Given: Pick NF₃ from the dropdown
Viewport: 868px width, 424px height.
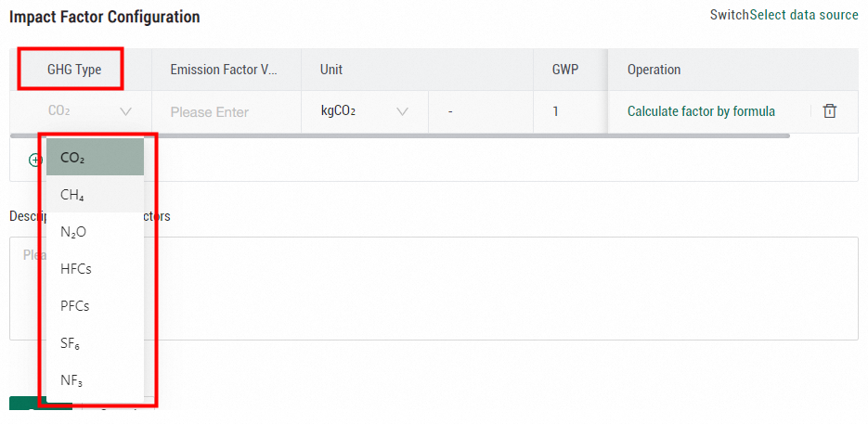Looking at the screenshot, I should [95, 380].
